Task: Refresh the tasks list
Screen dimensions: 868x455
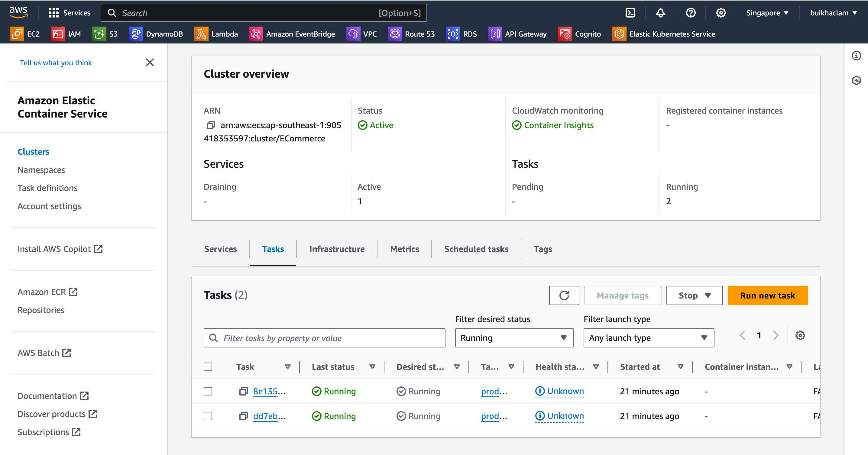Action: tap(564, 295)
